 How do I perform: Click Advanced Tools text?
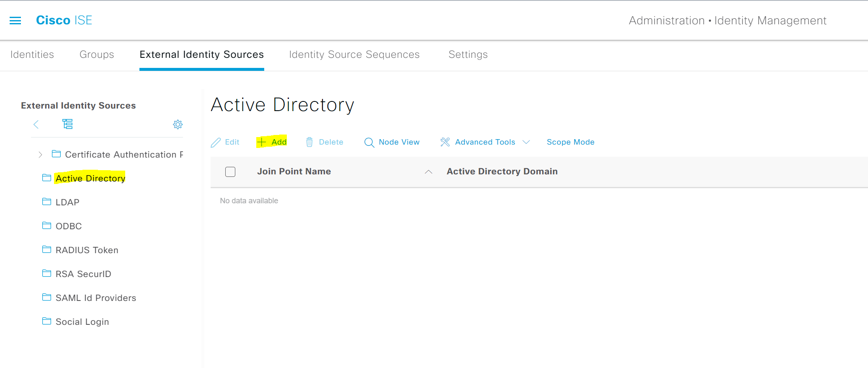pos(485,142)
